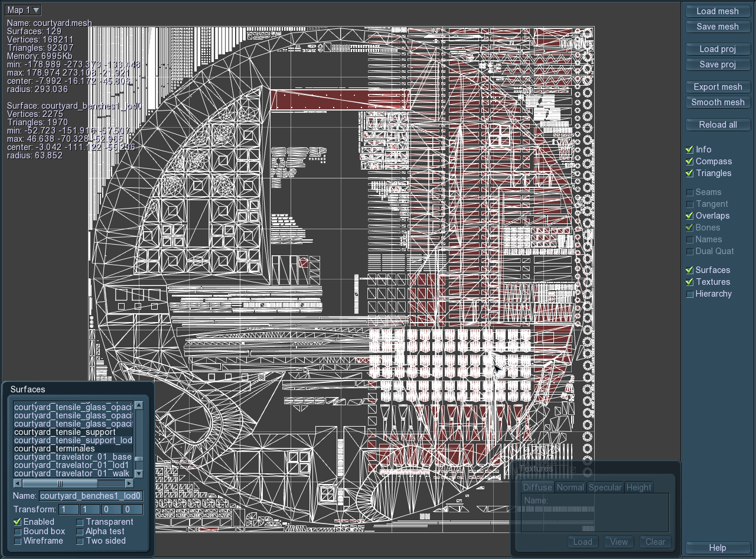Tick the Wireframe option in the Surfaces panel

[x=18, y=541]
